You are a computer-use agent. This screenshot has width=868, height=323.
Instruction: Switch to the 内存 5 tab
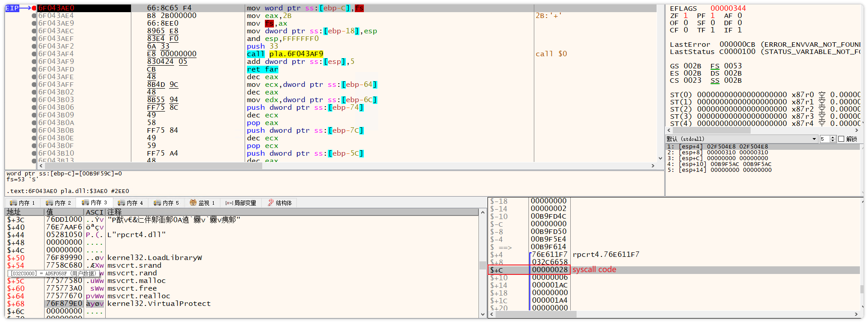coord(166,203)
